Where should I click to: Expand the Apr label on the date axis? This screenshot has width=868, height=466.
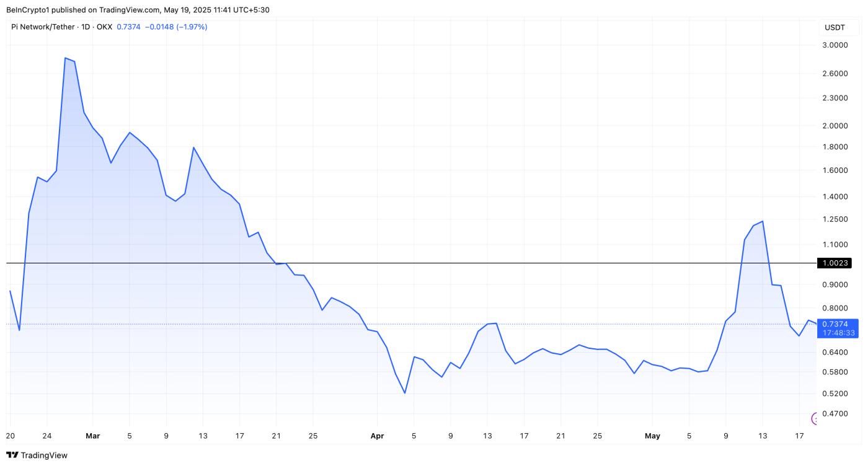tap(376, 436)
